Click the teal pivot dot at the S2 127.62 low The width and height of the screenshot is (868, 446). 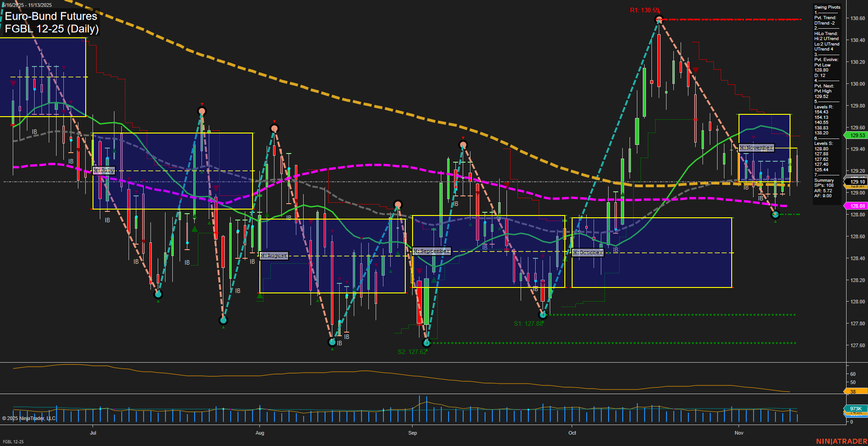point(427,343)
